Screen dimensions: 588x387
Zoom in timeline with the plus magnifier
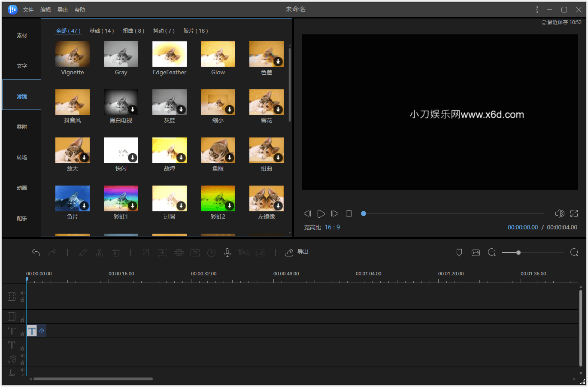(574, 253)
